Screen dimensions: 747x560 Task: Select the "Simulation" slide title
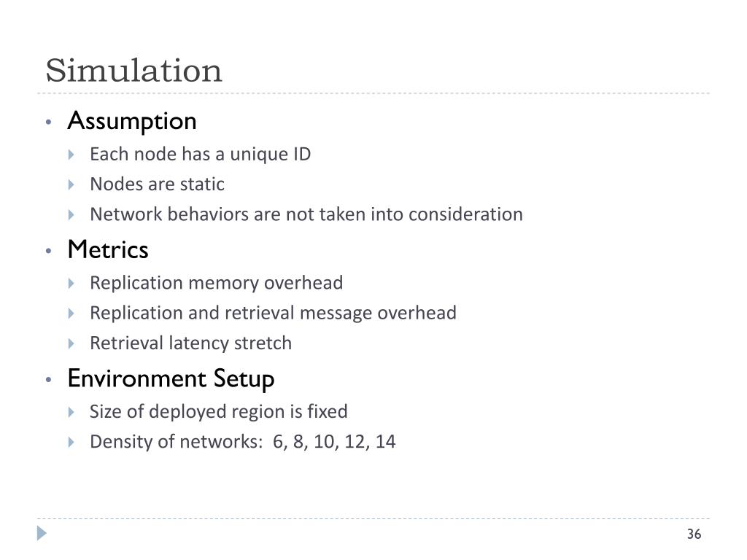coord(134,71)
